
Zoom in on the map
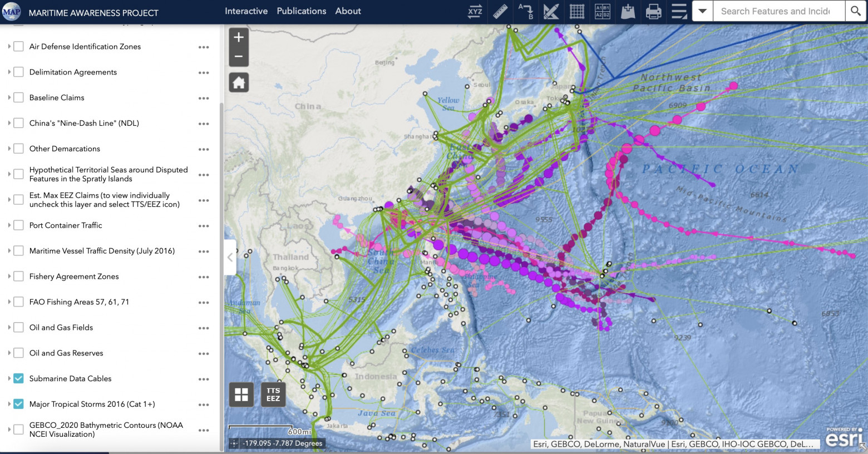239,38
